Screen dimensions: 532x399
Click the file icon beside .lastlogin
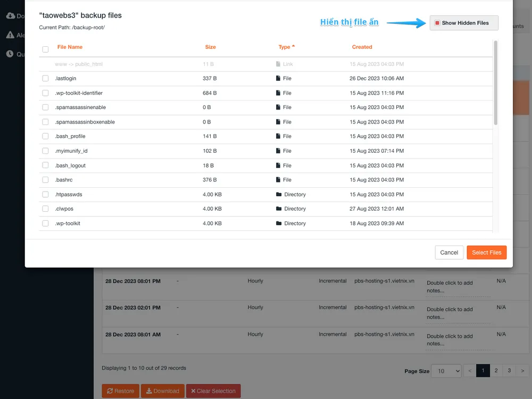pyautogui.click(x=278, y=79)
